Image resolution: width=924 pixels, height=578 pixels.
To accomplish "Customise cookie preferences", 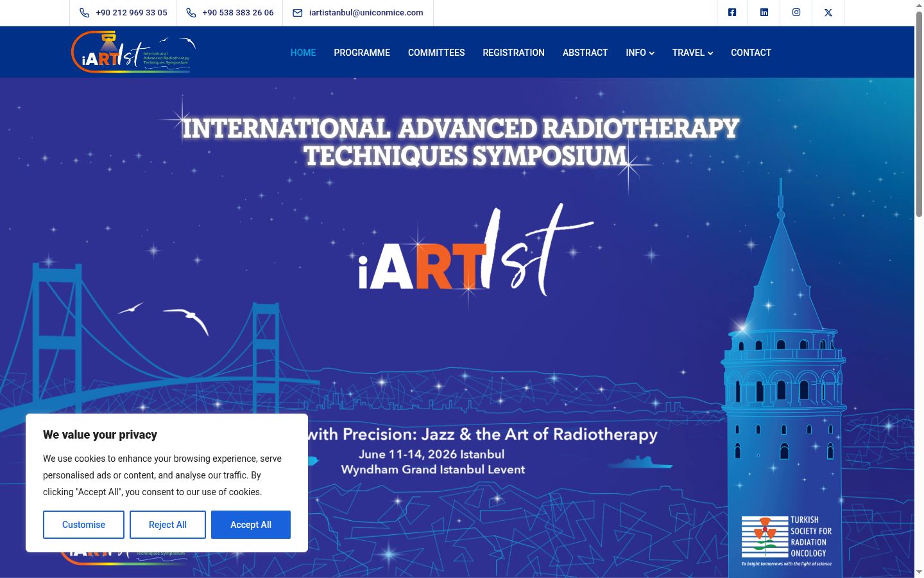I will (83, 525).
